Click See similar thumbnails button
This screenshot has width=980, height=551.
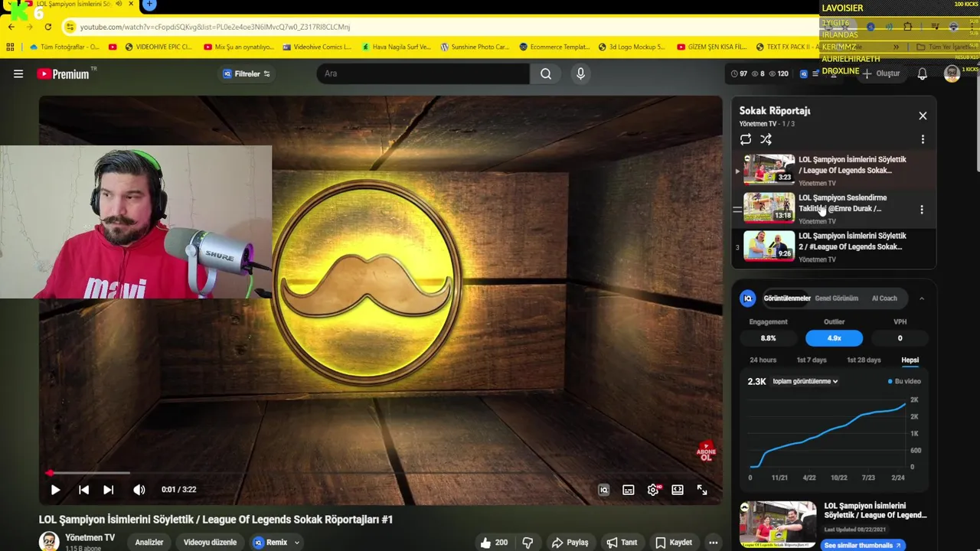[863, 545]
